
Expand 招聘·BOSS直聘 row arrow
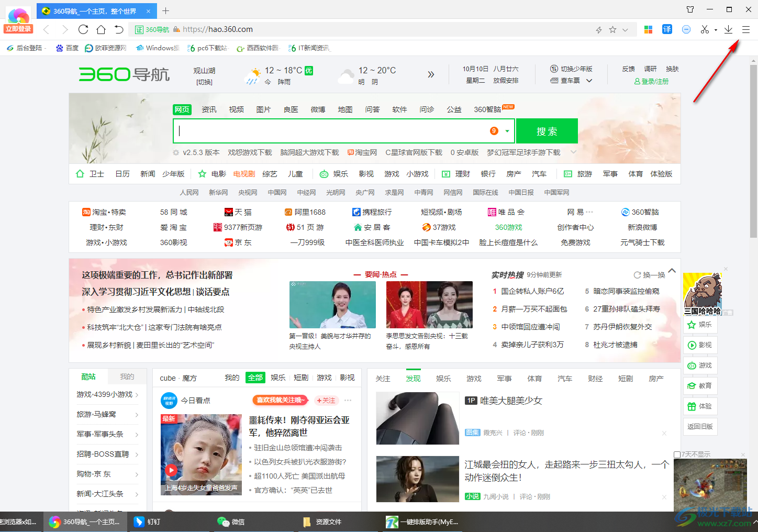(137, 455)
